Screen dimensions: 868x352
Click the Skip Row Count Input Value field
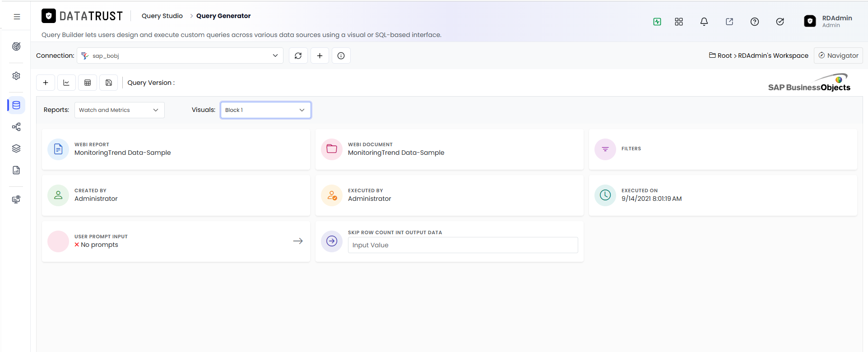click(x=463, y=245)
